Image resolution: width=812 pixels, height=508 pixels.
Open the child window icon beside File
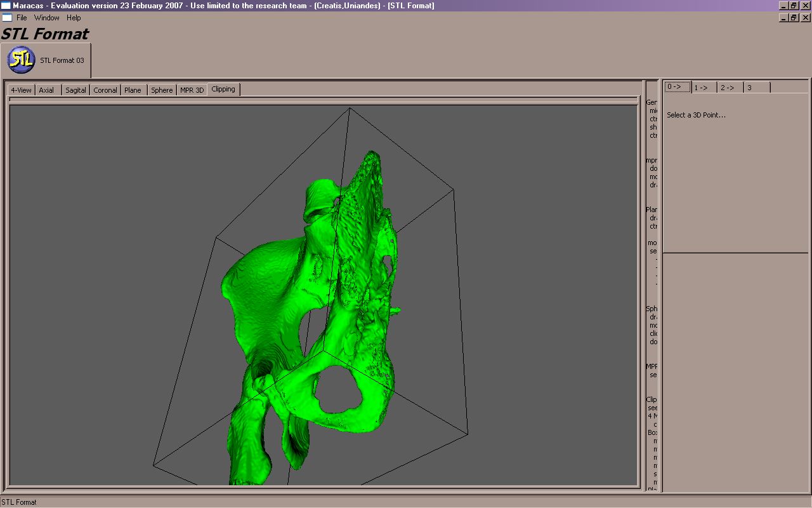click(x=7, y=18)
